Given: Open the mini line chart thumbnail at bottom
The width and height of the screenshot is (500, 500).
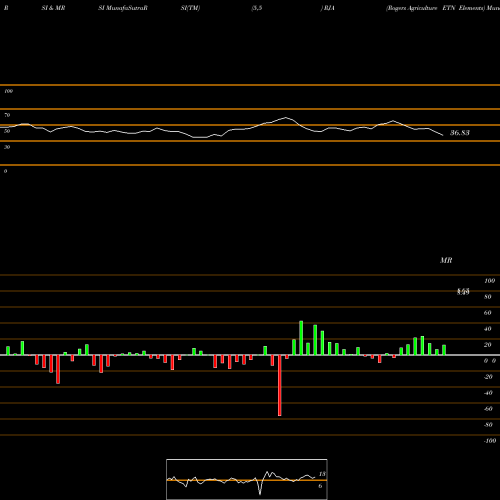Looking at the screenshot, I should [247, 479].
